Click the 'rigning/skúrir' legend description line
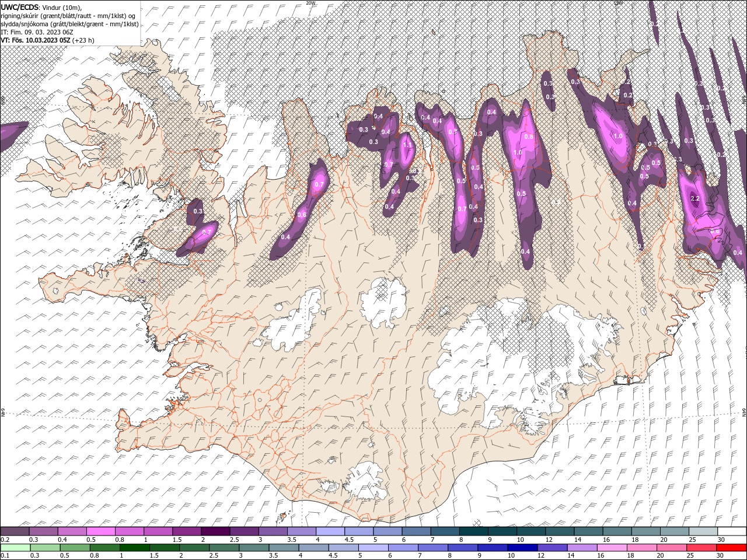 point(69,15)
